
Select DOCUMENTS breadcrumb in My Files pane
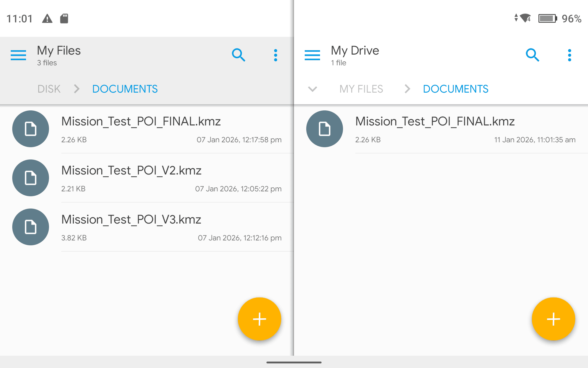(x=125, y=89)
